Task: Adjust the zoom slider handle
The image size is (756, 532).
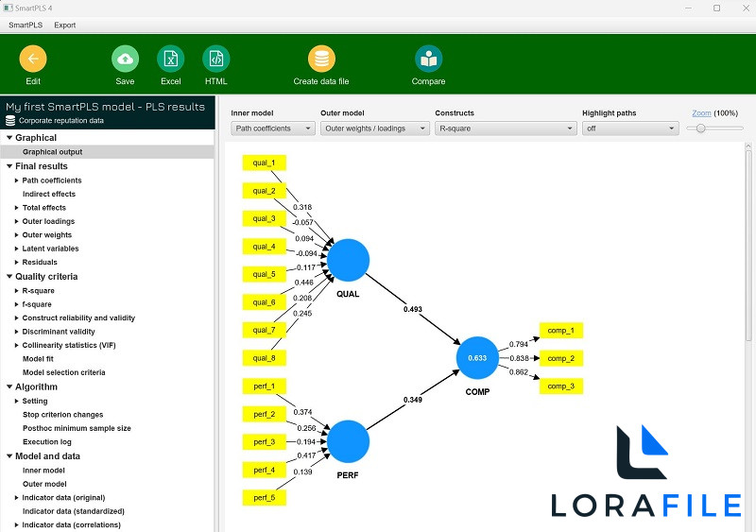Action: [701, 129]
